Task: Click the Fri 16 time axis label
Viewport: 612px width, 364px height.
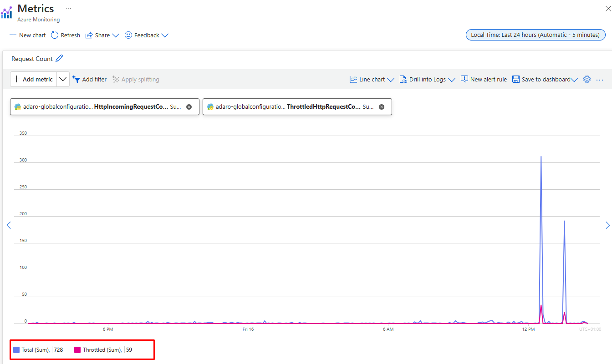Action: [248, 329]
